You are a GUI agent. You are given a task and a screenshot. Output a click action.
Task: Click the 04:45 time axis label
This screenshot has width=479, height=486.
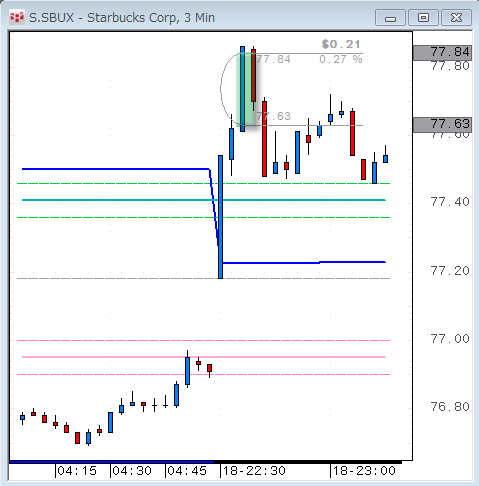(187, 471)
